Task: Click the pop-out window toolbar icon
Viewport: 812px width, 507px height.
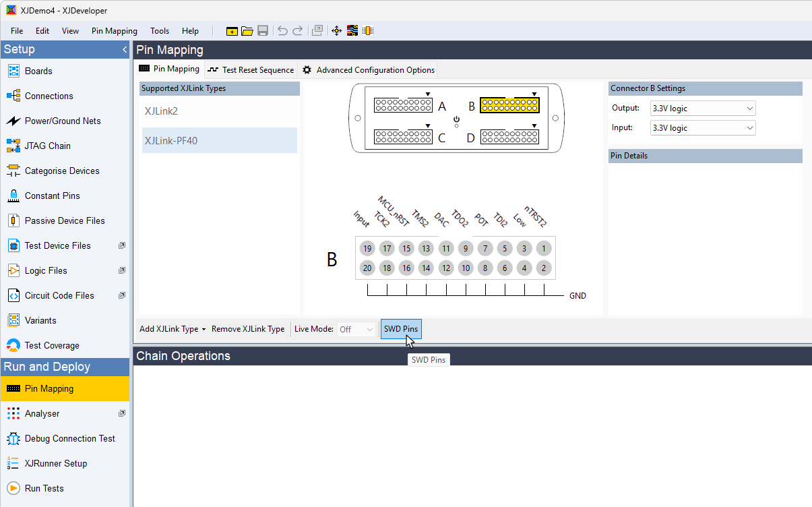Action: coord(317,31)
